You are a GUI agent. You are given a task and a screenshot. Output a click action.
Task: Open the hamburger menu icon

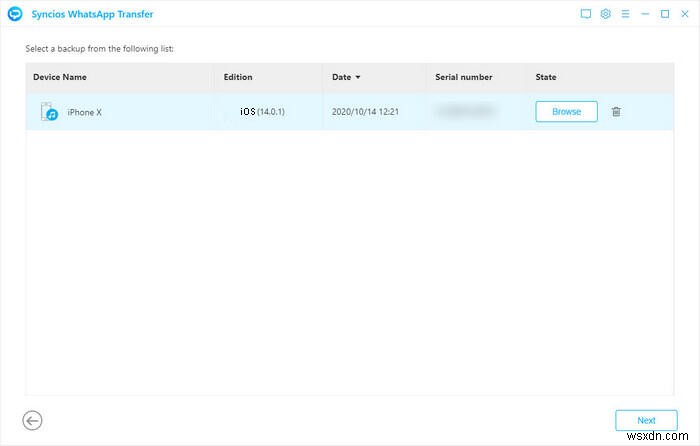(x=625, y=14)
